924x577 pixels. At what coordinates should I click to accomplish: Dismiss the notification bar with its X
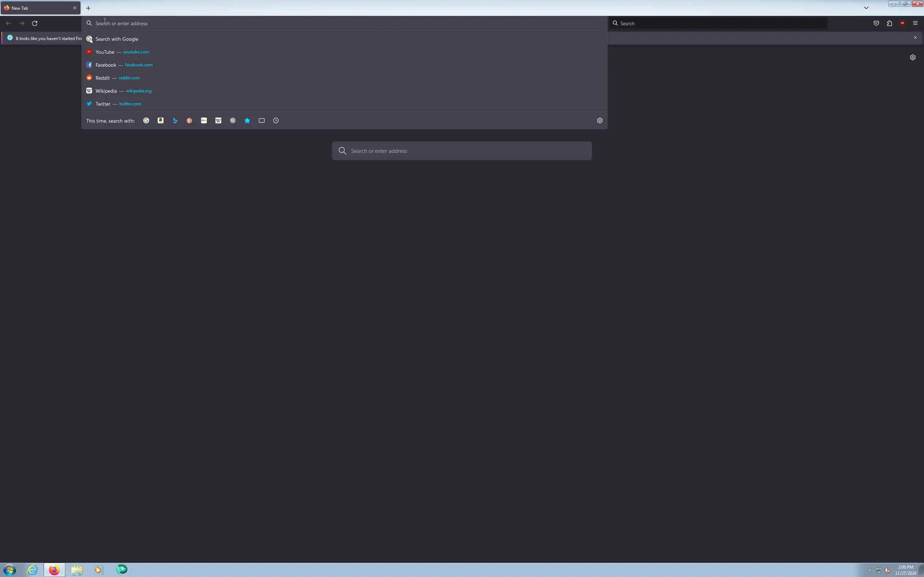[915, 38]
